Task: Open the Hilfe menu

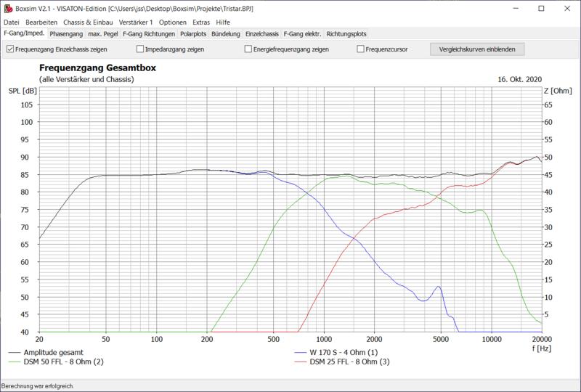Action: 224,23
